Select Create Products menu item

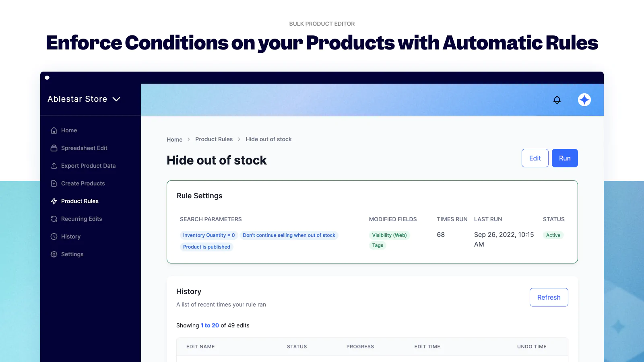(x=83, y=183)
